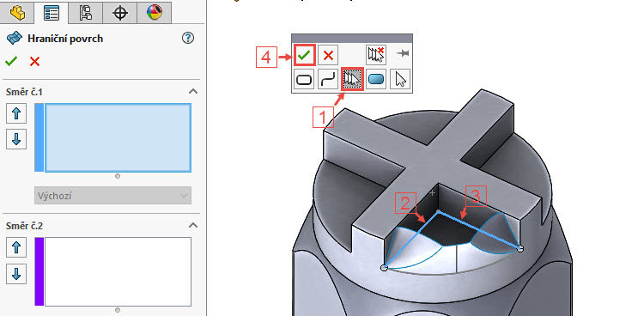Click the red X in SelectionManager popup
This screenshot has width=644, height=316.
coord(328,55)
